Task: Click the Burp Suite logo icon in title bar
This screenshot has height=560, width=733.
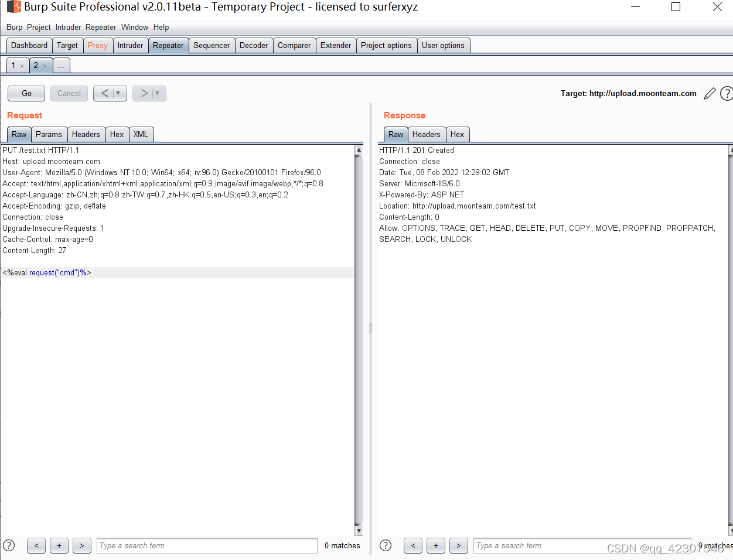Action: pos(13,7)
